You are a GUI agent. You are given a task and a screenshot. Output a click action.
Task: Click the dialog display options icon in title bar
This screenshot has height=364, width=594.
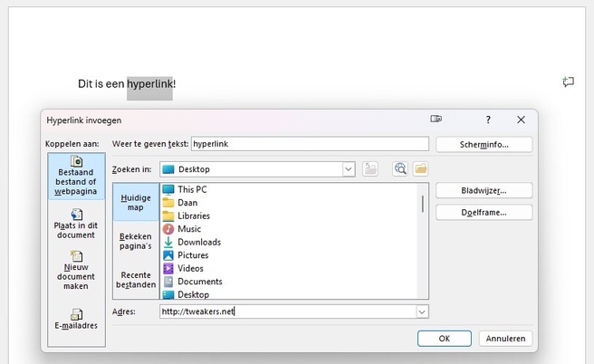436,119
